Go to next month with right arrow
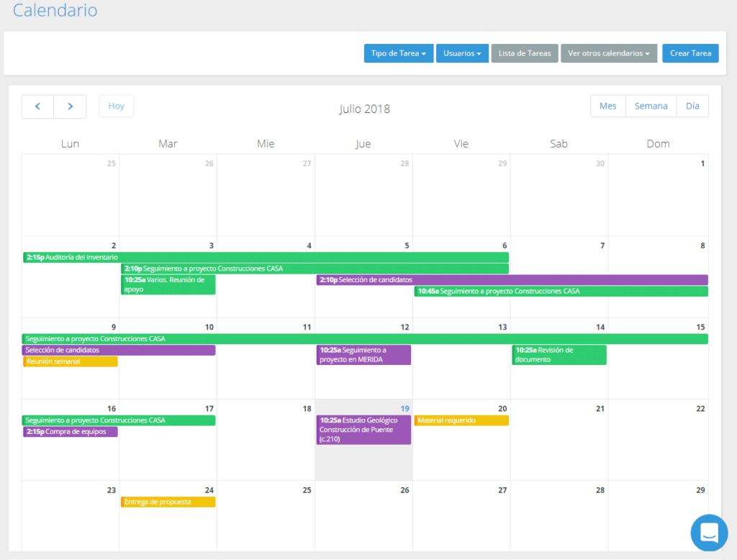The image size is (737, 560). tap(70, 107)
